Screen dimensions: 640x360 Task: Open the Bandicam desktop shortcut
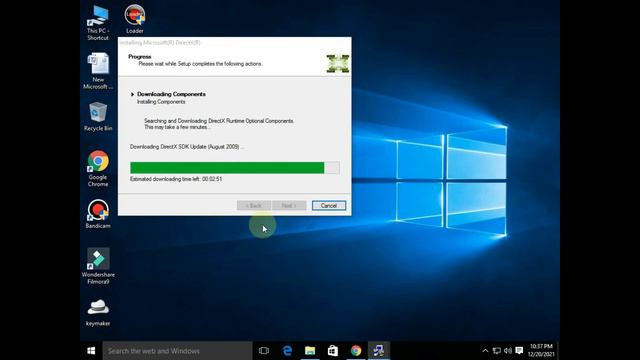point(98,214)
